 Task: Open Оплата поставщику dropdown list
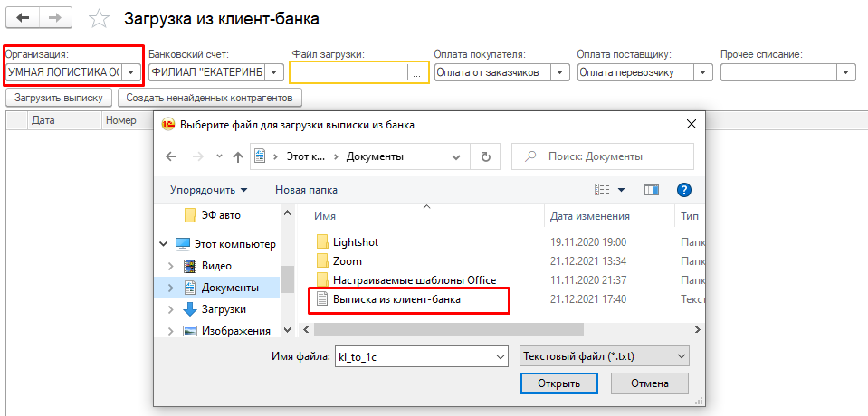click(x=703, y=72)
